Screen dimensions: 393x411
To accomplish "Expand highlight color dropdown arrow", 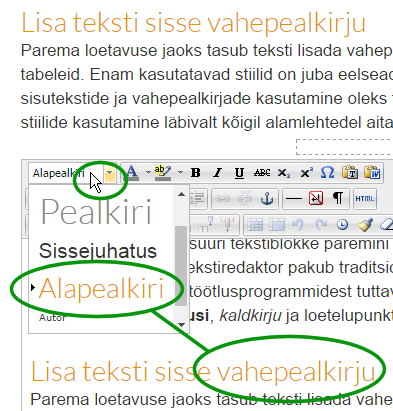I will (180, 173).
